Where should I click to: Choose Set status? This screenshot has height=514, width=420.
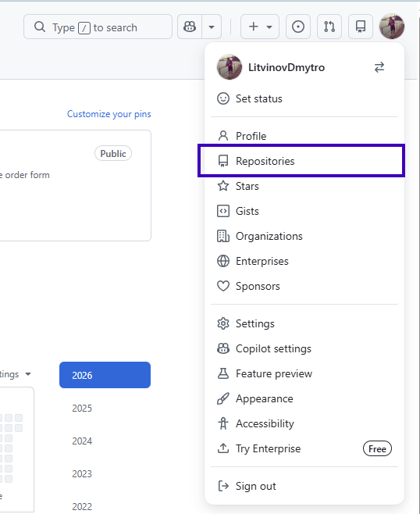pos(304,98)
